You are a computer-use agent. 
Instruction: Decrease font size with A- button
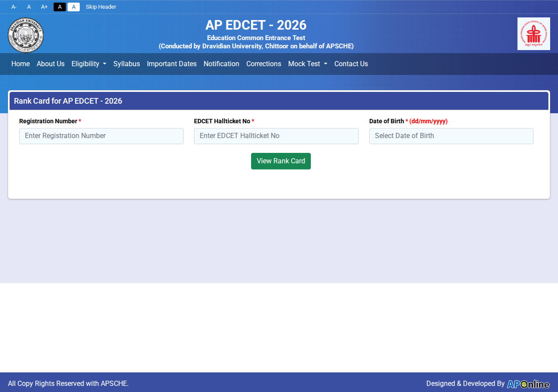14,7
